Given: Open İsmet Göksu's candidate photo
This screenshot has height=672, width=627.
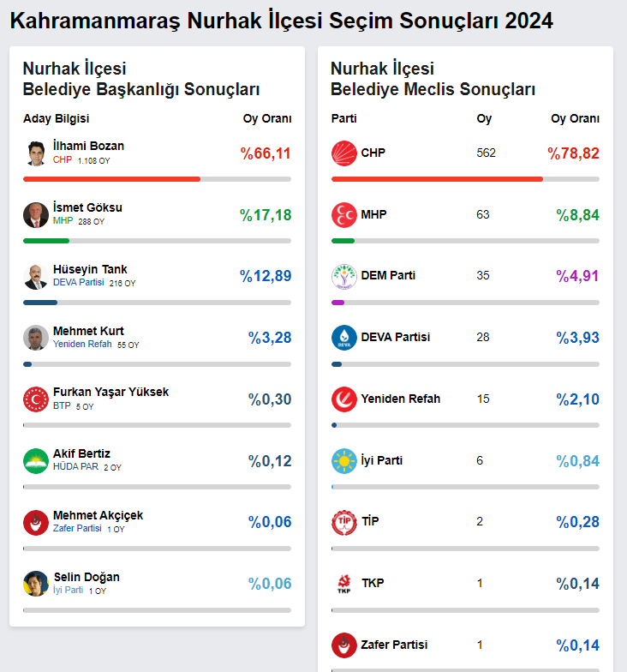Looking at the screenshot, I should [36, 215].
